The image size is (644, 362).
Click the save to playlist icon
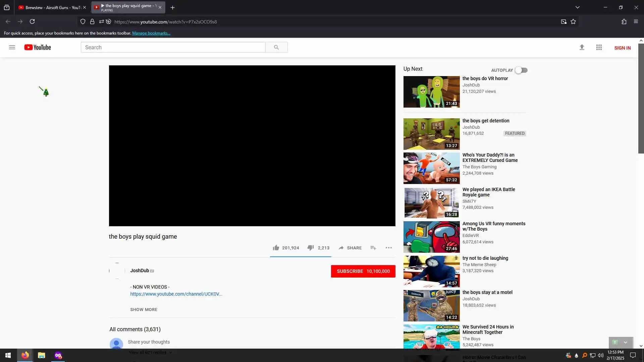373,248
